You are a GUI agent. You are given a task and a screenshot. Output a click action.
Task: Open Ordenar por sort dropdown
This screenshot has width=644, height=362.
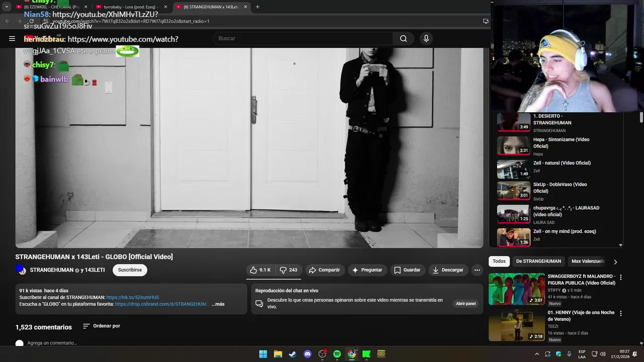click(102, 326)
